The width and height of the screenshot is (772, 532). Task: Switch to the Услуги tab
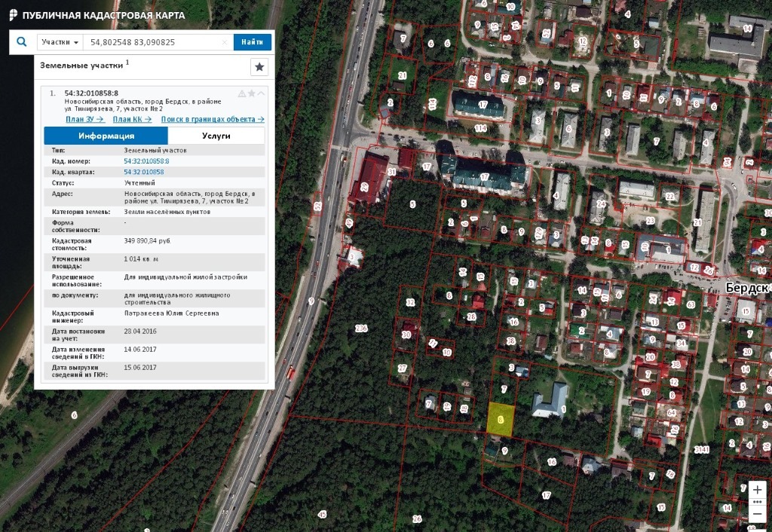click(216, 136)
